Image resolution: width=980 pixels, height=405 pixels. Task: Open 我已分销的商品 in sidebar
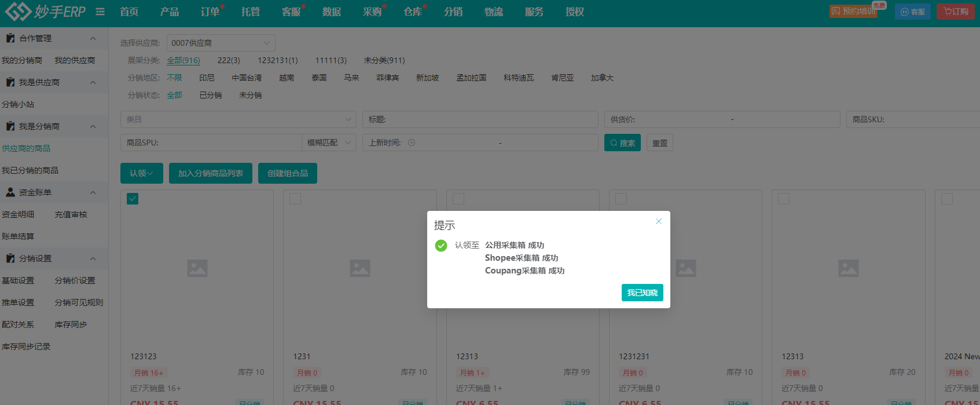click(x=30, y=170)
